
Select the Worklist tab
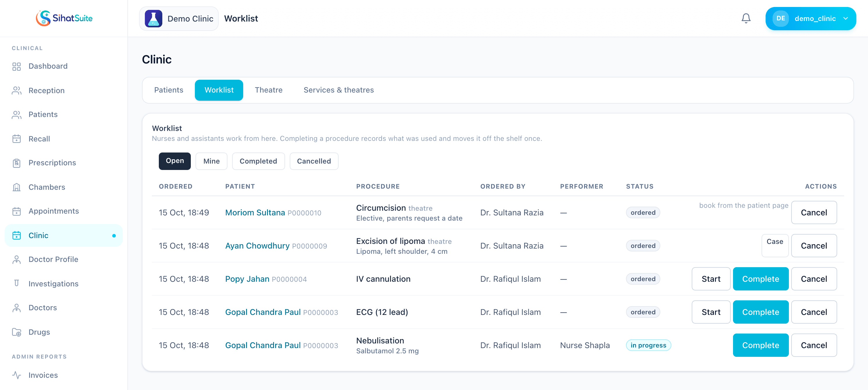click(x=219, y=90)
